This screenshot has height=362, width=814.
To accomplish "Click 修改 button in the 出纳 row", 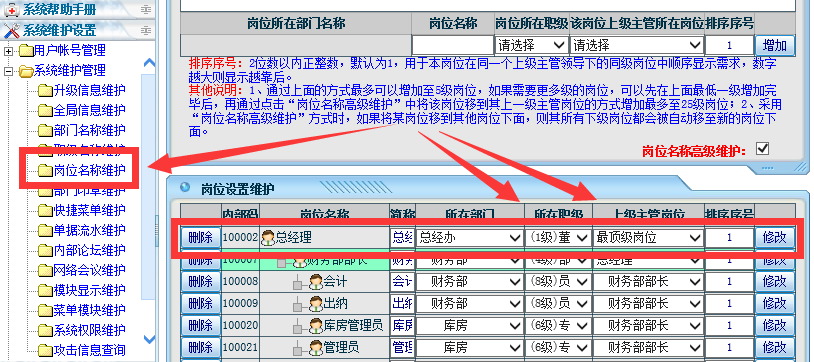I will point(775,303).
